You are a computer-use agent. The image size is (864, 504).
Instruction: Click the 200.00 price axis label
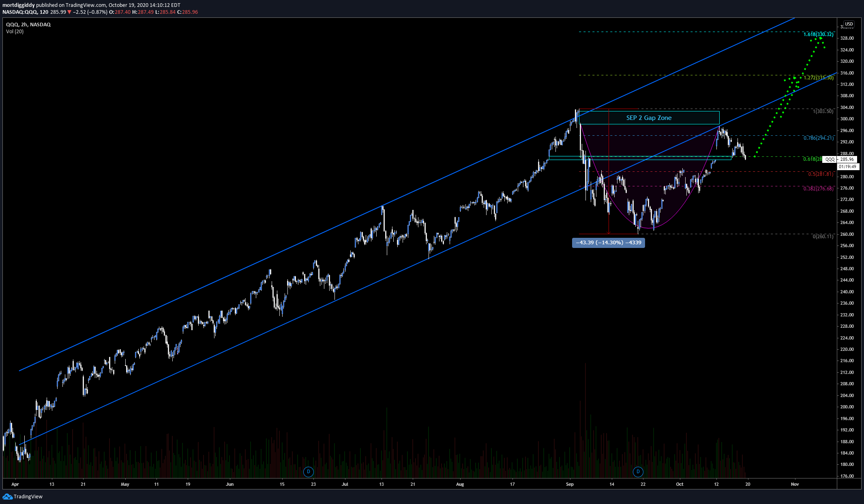click(x=847, y=407)
